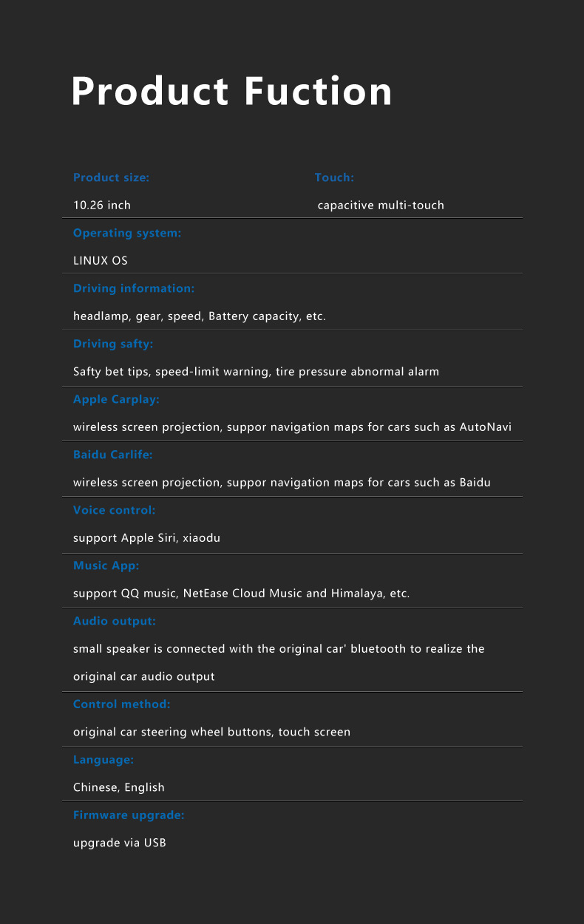Select the "Chinese, English" value
Image resolution: width=584 pixels, height=924 pixels.
click(119, 787)
